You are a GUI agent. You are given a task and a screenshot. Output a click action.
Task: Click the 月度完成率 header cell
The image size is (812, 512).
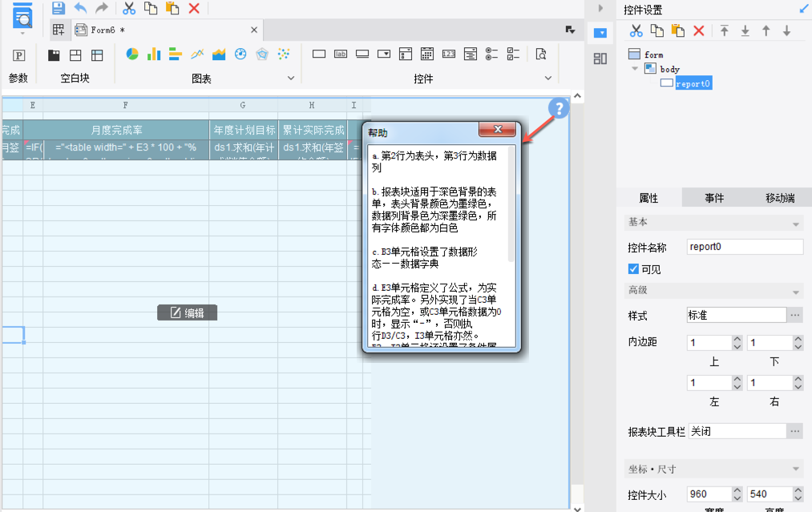(x=116, y=130)
